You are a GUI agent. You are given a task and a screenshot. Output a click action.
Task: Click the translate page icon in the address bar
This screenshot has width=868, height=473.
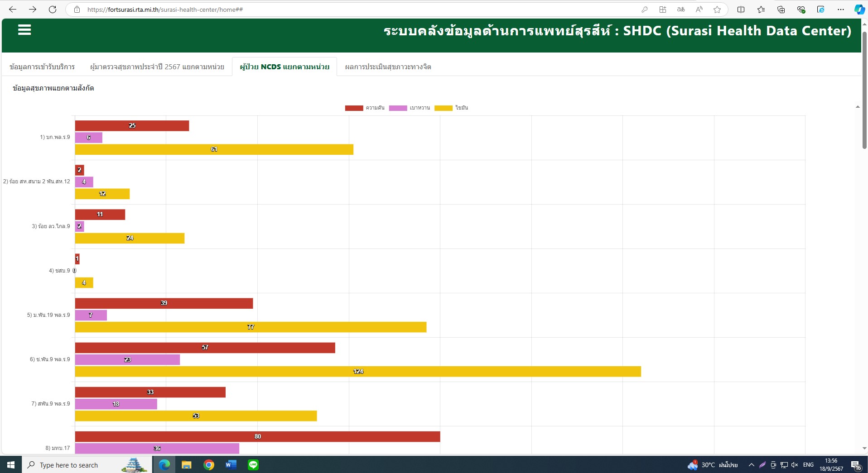[x=680, y=10]
